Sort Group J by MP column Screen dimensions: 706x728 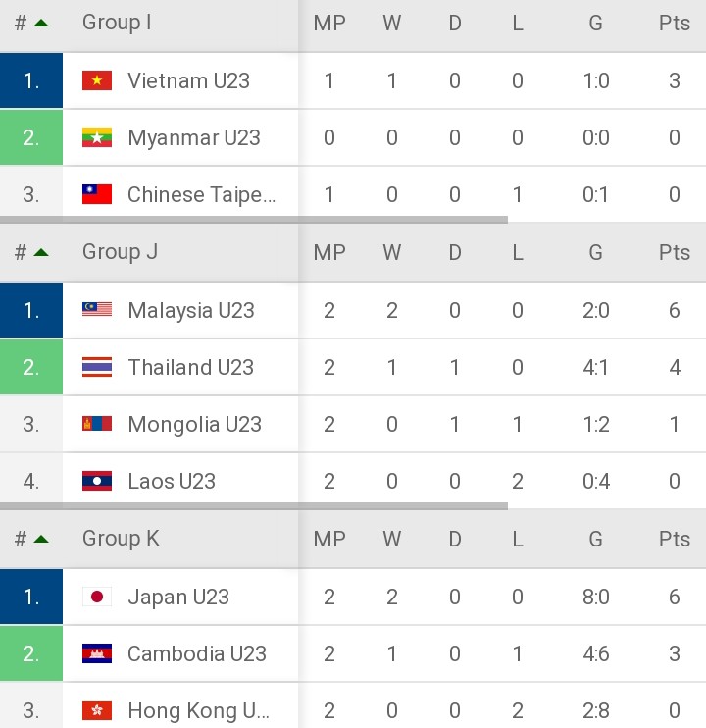pos(329,252)
